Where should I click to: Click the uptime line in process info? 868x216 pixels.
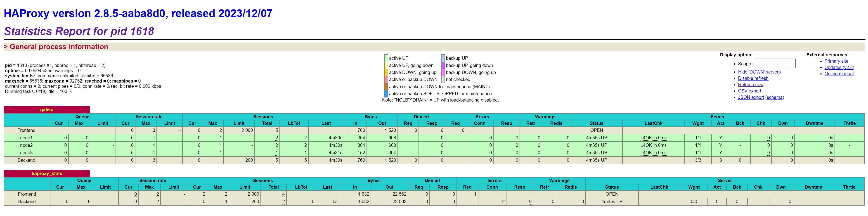(43, 71)
